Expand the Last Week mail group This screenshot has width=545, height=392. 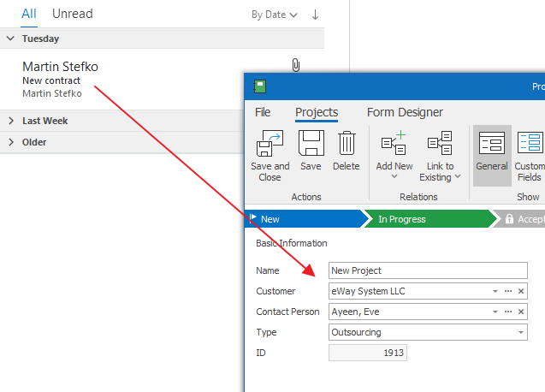coord(11,121)
